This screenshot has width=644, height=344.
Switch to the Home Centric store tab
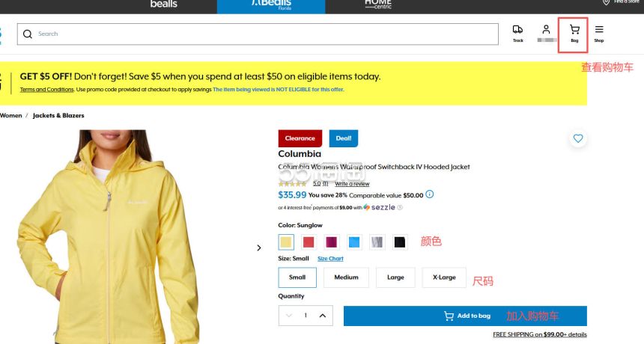(x=378, y=5)
